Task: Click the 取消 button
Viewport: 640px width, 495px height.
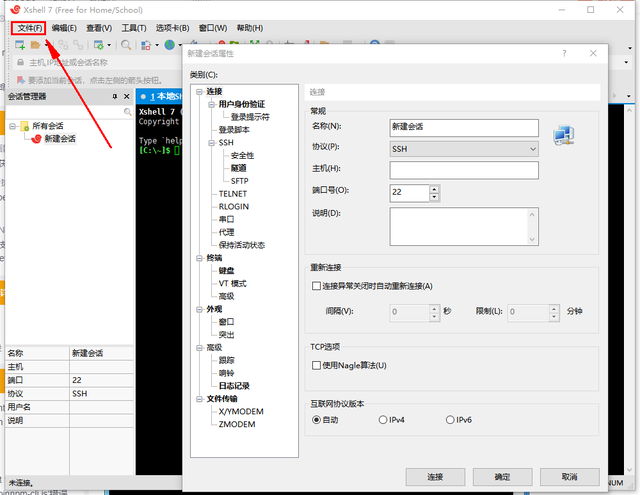Action: pos(569,477)
